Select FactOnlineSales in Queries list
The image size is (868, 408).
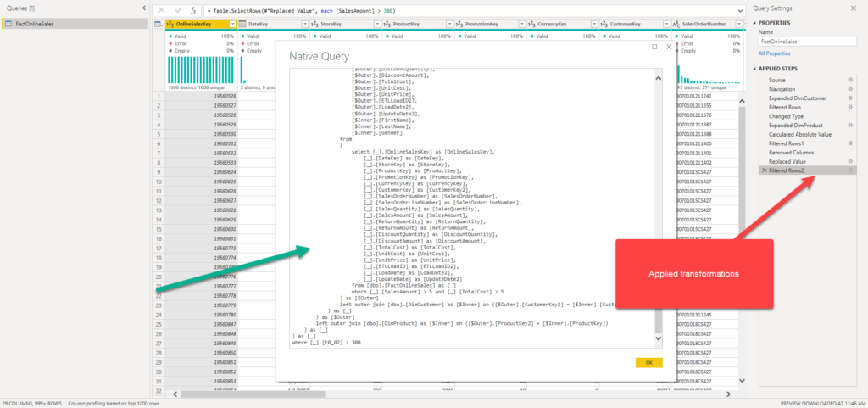pyautogui.click(x=75, y=24)
